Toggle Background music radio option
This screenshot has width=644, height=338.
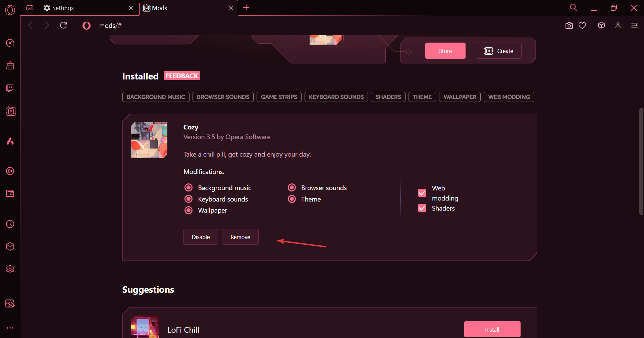tap(189, 187)
